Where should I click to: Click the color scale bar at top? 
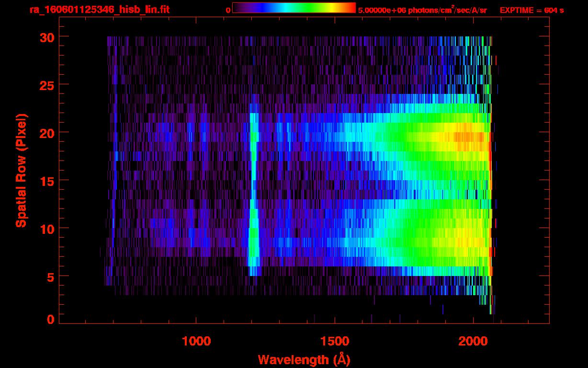[x=294, y=8]
